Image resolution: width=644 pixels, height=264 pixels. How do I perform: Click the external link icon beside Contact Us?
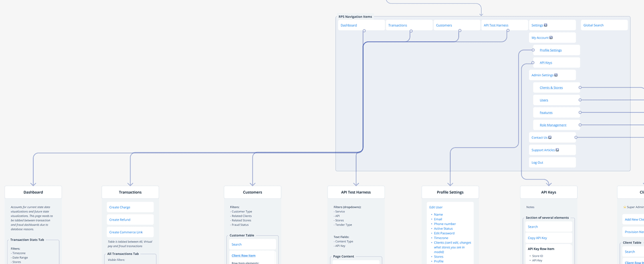pyautogui.click(x=550, y=138)
